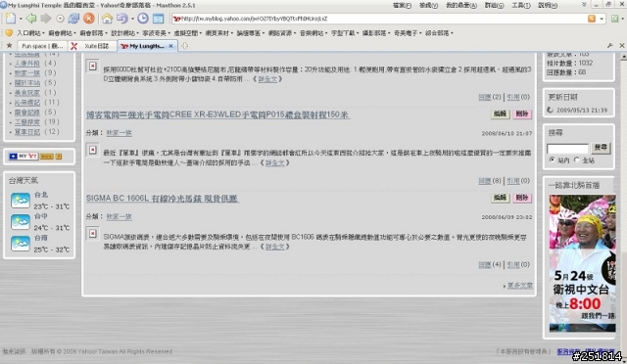Image resolution: width=627 pixels, height=364 pixels.
Task: Click the blue window icon beside the History clock
Action: coord(159,19)
